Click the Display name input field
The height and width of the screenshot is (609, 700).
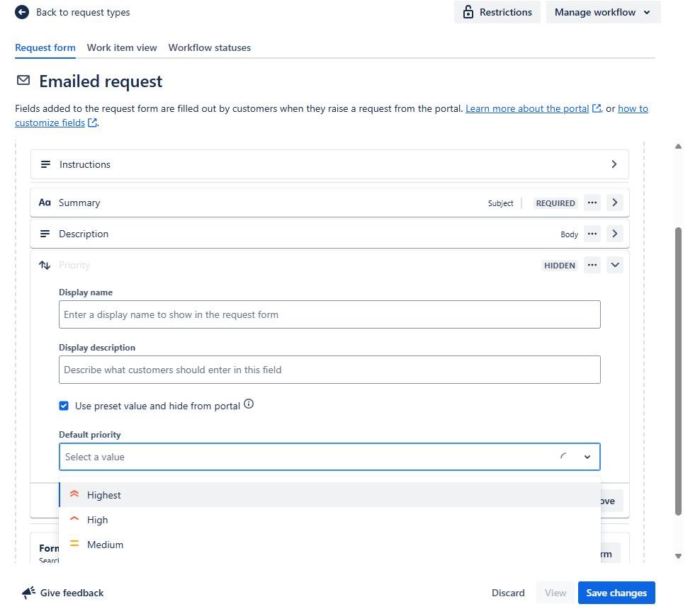(329, 314)
